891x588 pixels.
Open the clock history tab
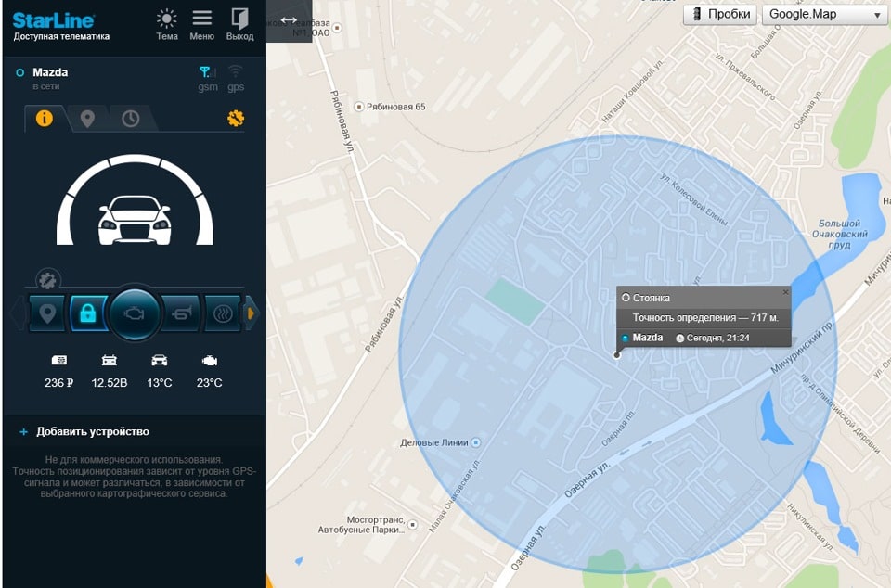tap(131, 119)
